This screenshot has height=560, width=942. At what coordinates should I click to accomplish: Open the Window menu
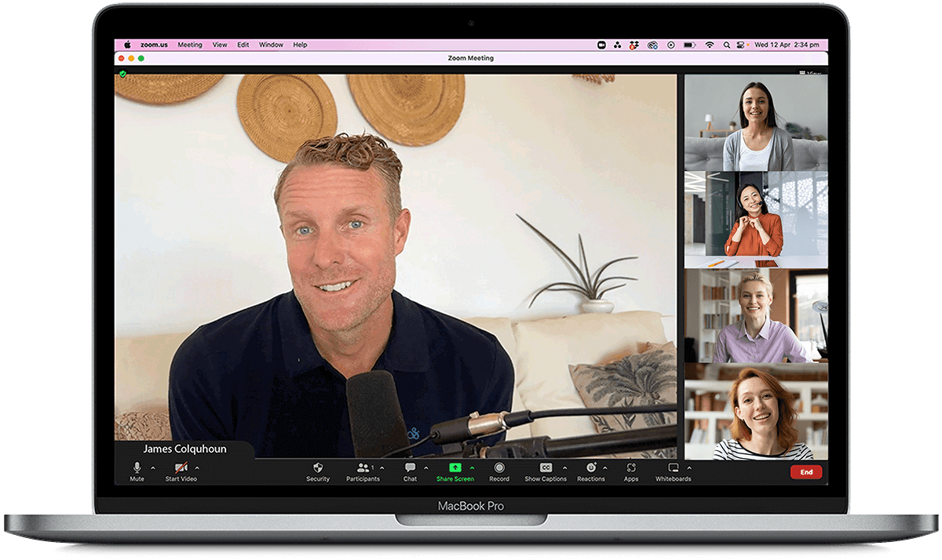[271, 45]
